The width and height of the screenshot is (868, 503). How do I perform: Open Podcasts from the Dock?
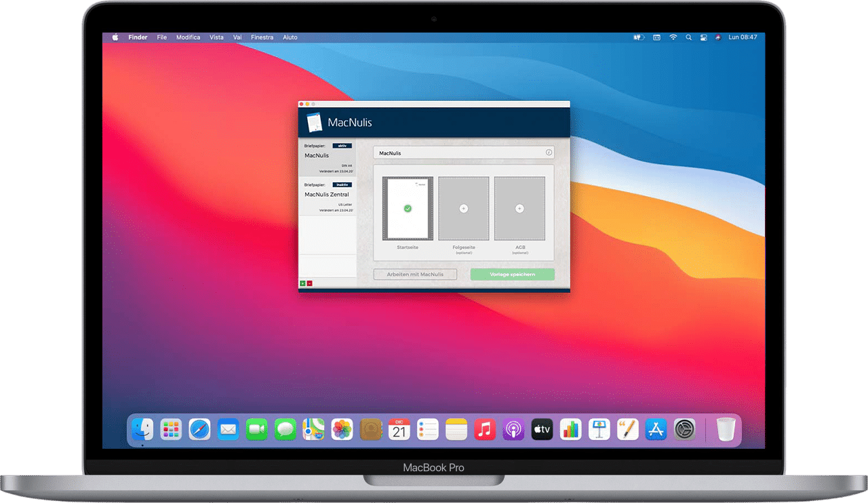click(x=513, y=429)
